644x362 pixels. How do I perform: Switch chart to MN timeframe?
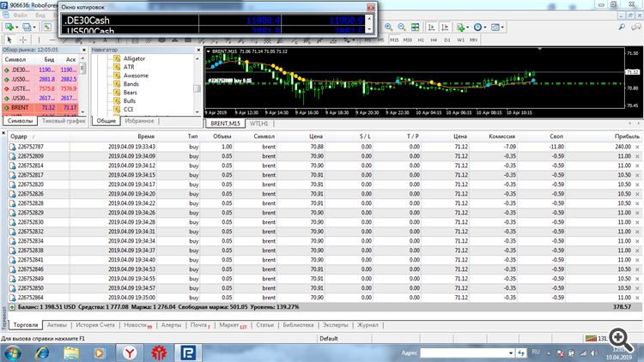tap(473, 39)
